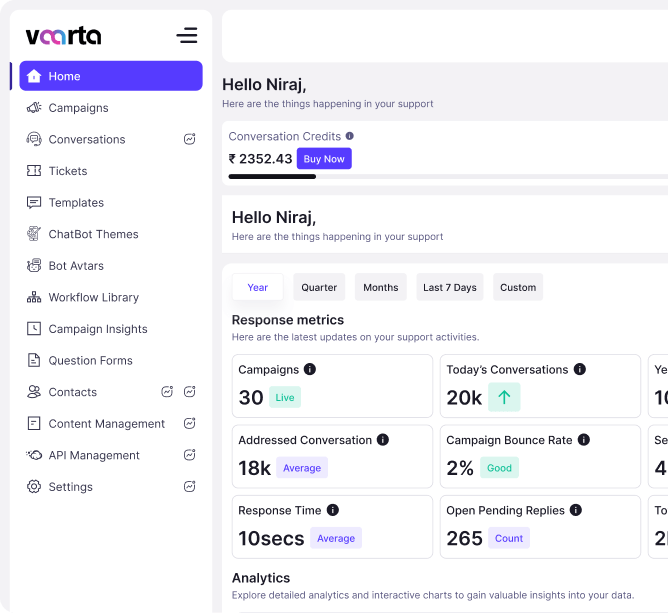
Task: Click the Live badge on Campaigns
Action: click(x=285, y=397)
